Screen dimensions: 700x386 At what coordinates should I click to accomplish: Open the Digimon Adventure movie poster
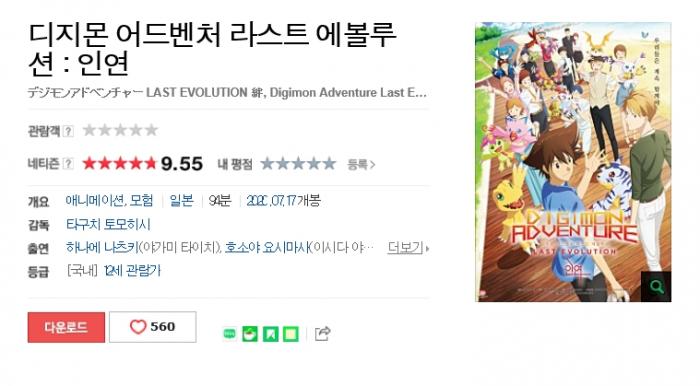(573, 162)
